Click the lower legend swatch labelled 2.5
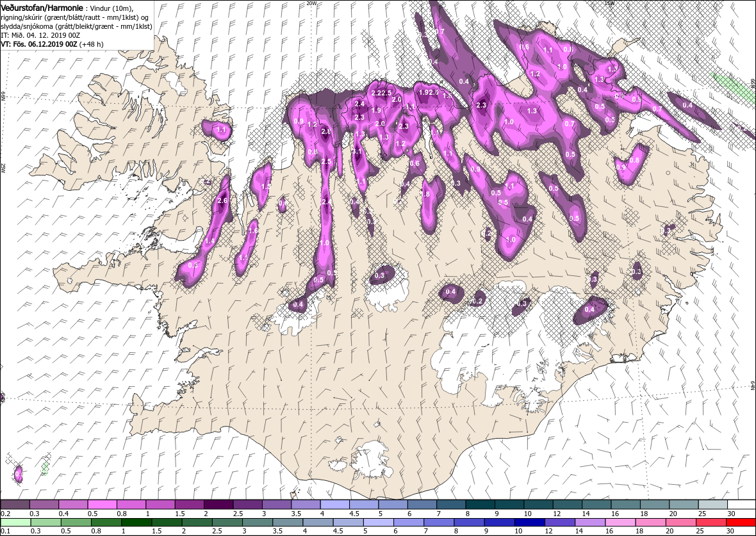 click(x=227, y=523)
